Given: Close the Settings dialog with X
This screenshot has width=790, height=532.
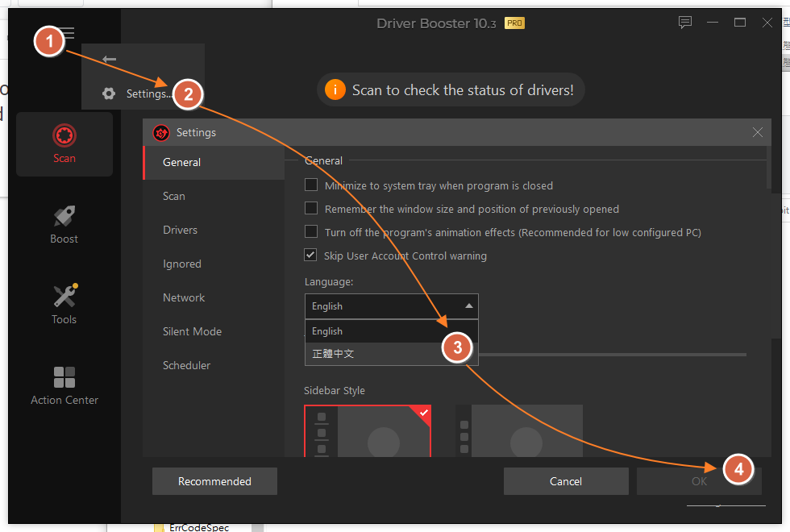Looking at the screenshot, I should [757, 132].
